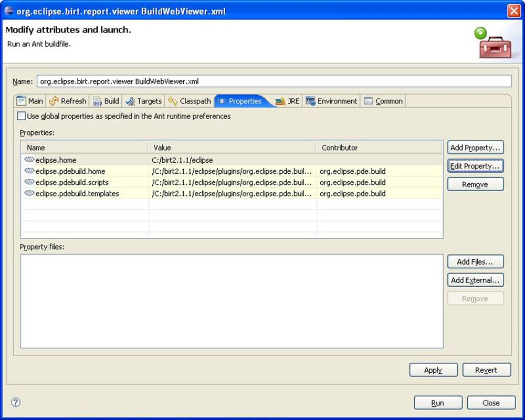Close the launch dialog with Close button
525x420 pixels.
[x=491, y=403]
